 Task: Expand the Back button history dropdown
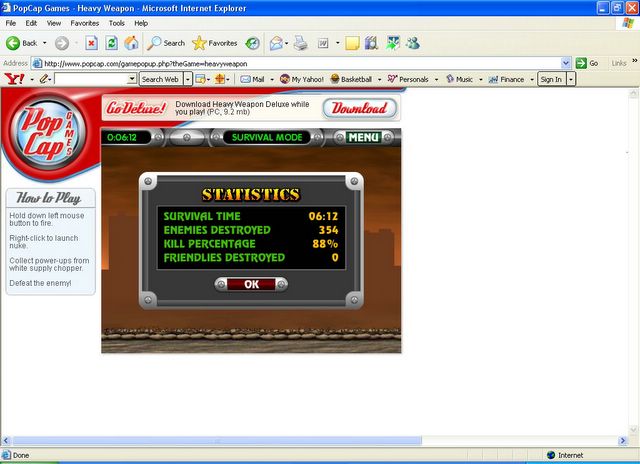coord(44,43)
